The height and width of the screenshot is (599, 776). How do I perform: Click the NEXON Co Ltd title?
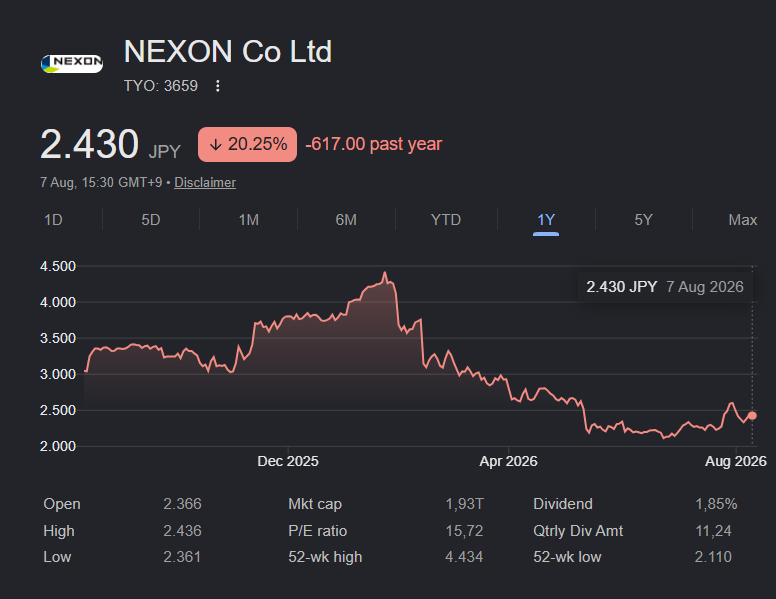228,51
